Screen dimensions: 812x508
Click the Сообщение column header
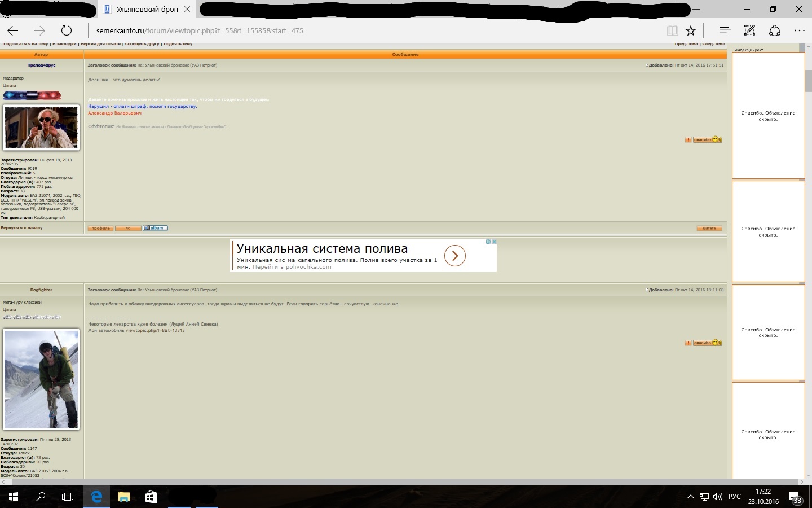click(x=405, y=55)
